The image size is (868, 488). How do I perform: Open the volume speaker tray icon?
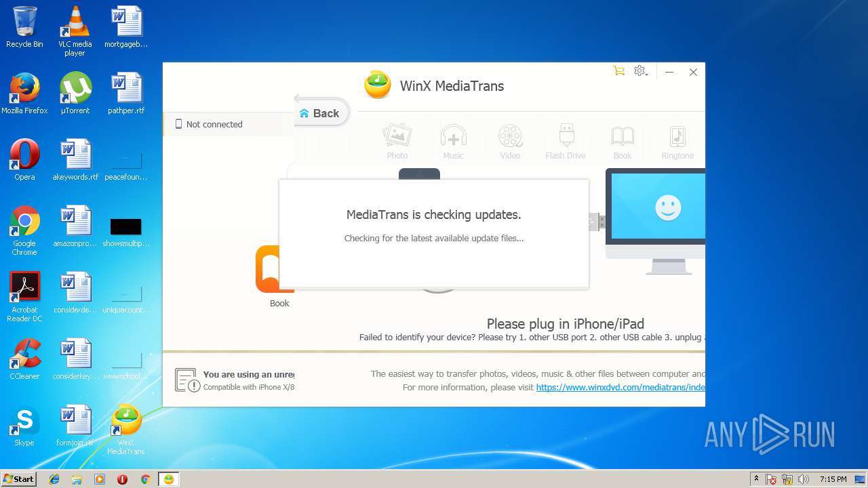[x=804, y=479]
